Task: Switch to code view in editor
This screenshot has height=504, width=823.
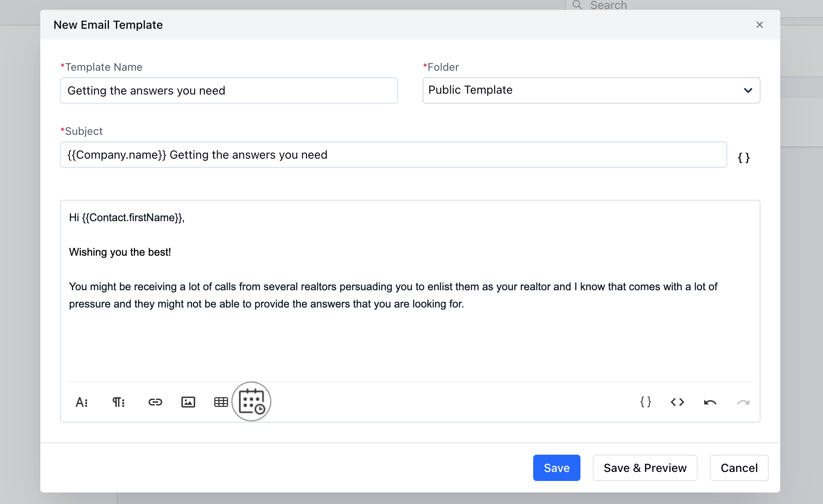Action: (677, 402)
